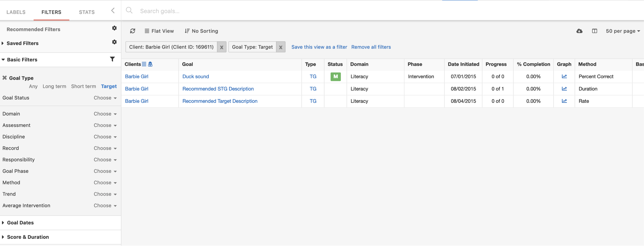Screen dimensions: 644x247
Task: Switch to the FILTERS tab
Action: point(51,12)
